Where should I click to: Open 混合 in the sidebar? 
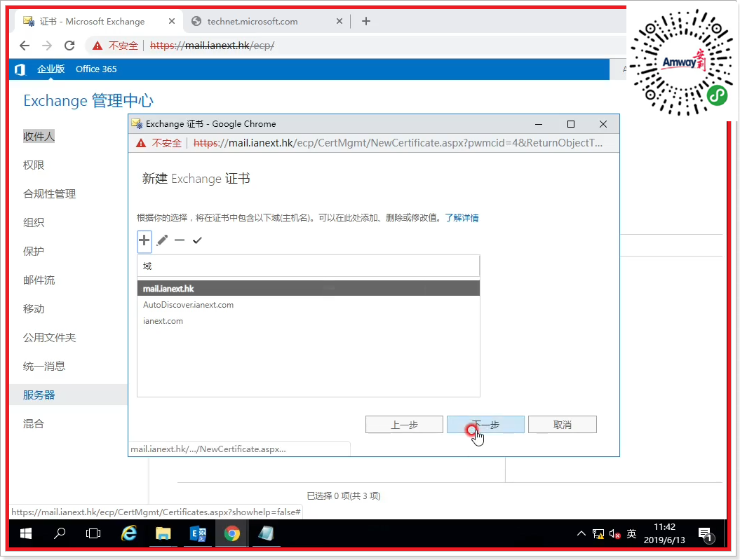34,424
